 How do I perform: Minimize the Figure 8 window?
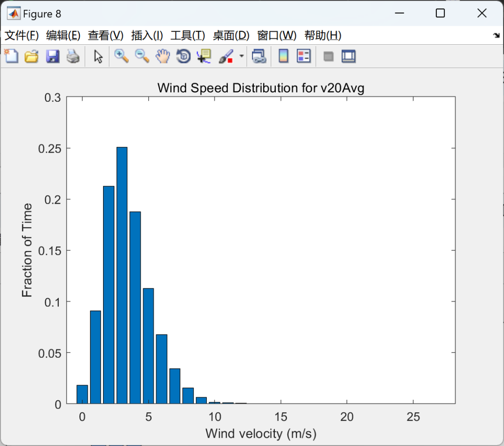[x=399, y=13]
